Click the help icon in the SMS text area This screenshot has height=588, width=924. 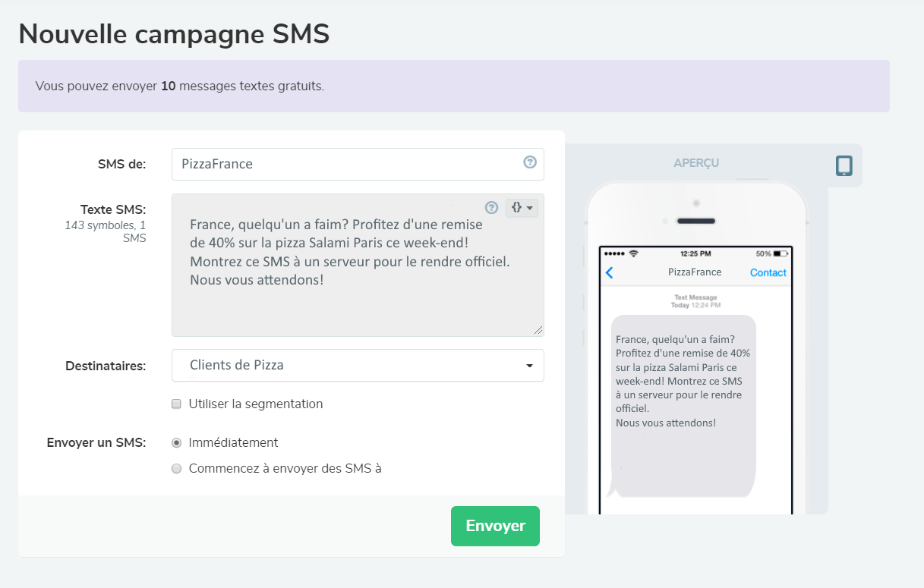(491, 207)
